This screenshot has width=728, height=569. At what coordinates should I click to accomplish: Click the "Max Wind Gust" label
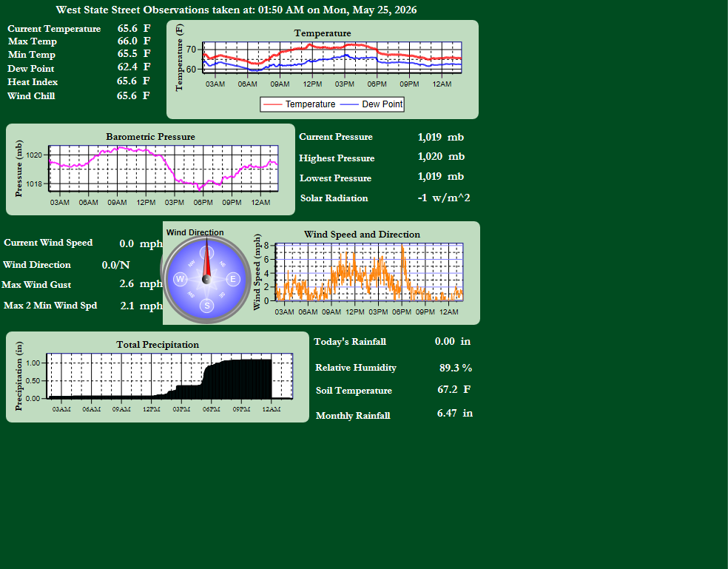(36, 285)
